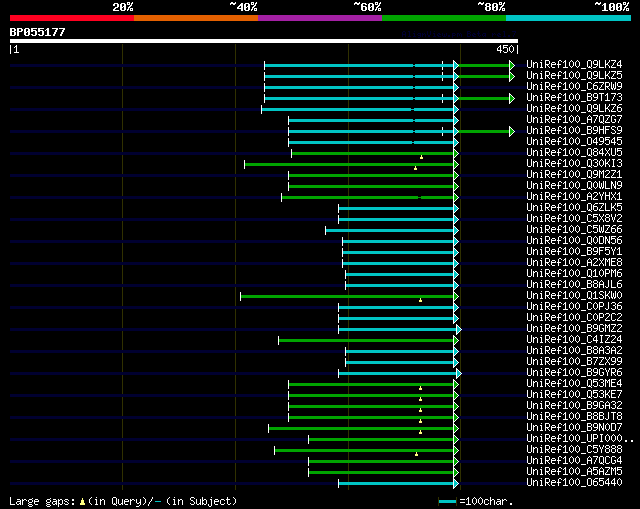Click the UniRef100_Q10PM6 label
Viewport: 640px width, 509px height.
[574, 274]
